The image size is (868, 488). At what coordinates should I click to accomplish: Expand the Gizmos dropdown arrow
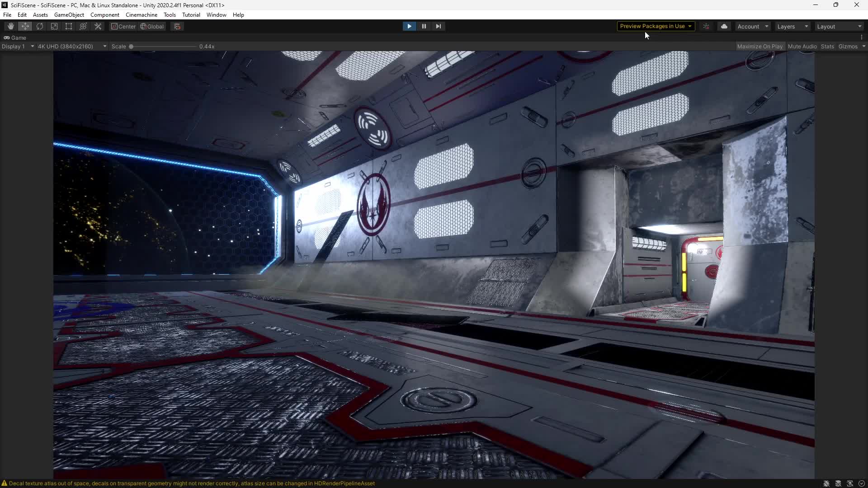coord(863,47)
